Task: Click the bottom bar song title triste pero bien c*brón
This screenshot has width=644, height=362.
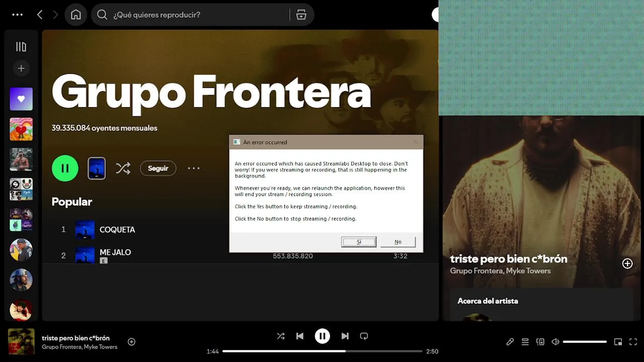Action: pos(75,338)
